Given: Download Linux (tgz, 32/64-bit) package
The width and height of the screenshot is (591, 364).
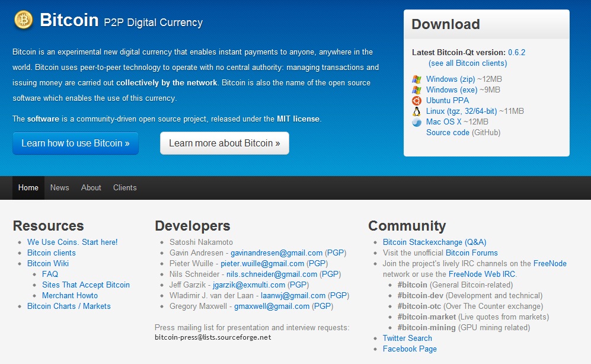Looking at the screenshot, I should point(461,111).
